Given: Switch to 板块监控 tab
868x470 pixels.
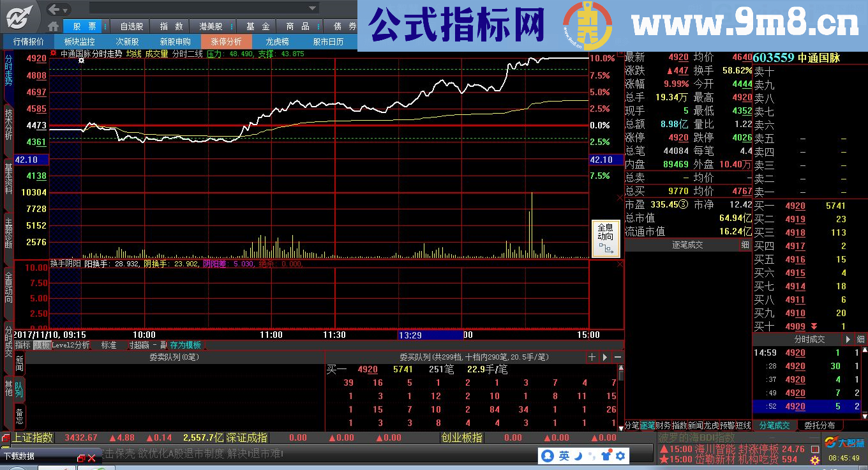Looking at the screenshot, I should tap(79, 42).
